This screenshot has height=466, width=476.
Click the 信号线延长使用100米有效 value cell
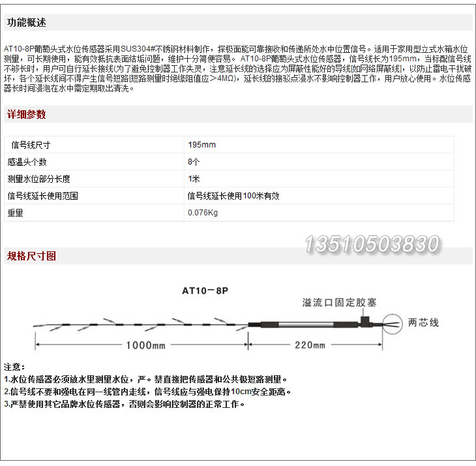(319, 196)
